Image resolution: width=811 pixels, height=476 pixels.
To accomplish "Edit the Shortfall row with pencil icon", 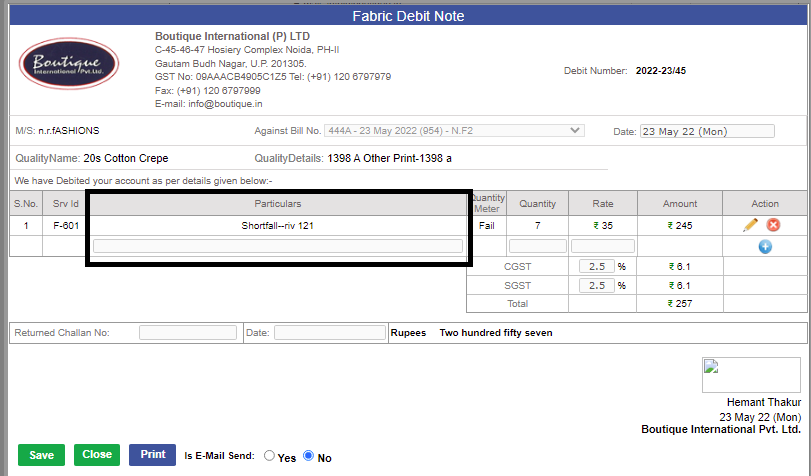I will (750, 225).
